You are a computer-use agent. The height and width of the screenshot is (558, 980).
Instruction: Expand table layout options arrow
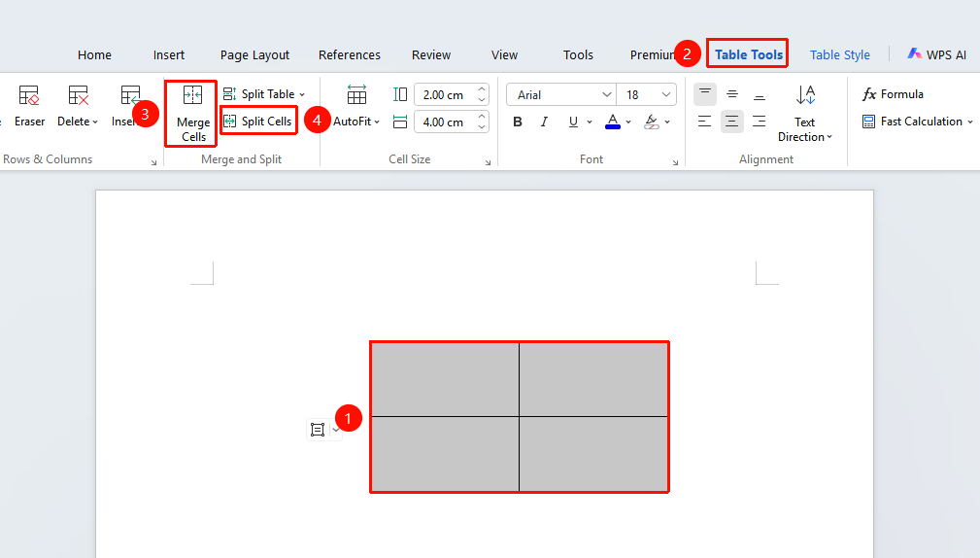336,430
